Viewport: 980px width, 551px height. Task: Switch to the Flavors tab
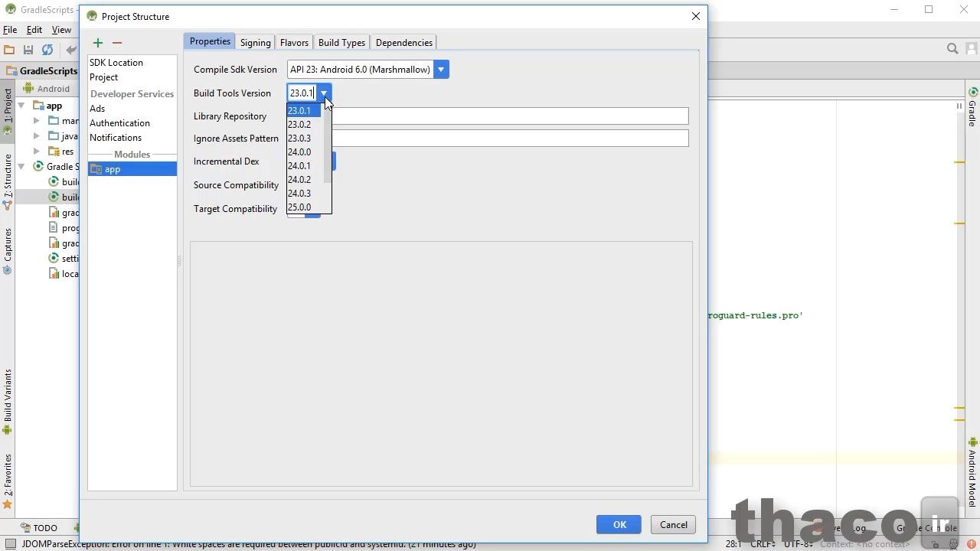[294, 43]
